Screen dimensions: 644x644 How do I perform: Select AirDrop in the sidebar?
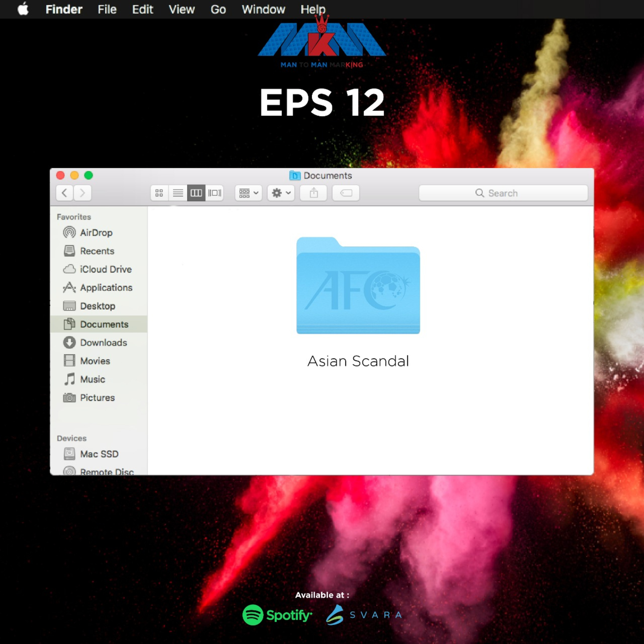tap(99, 233)
